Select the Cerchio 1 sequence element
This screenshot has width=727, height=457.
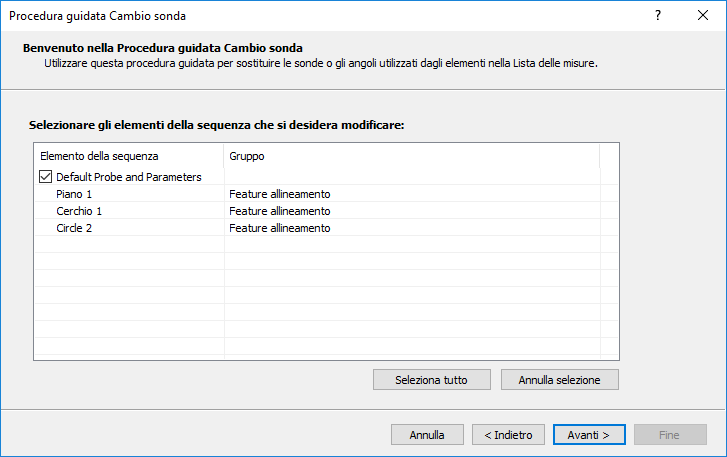[80, 211]
